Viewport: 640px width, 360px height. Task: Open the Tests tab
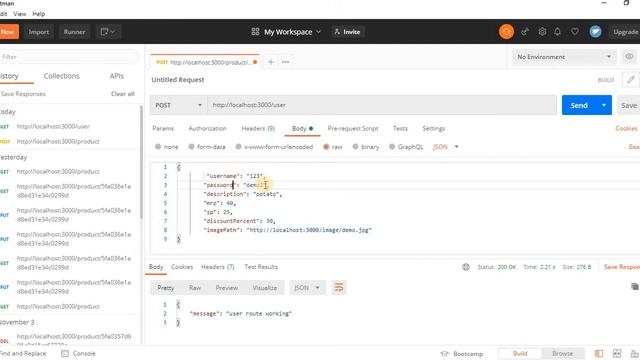pos(400,129)
